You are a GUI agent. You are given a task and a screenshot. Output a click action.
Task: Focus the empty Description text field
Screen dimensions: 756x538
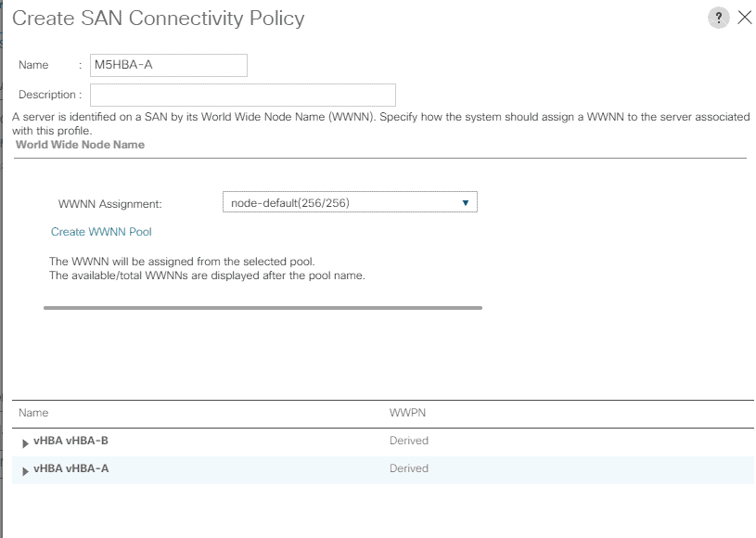click(243, 95)
